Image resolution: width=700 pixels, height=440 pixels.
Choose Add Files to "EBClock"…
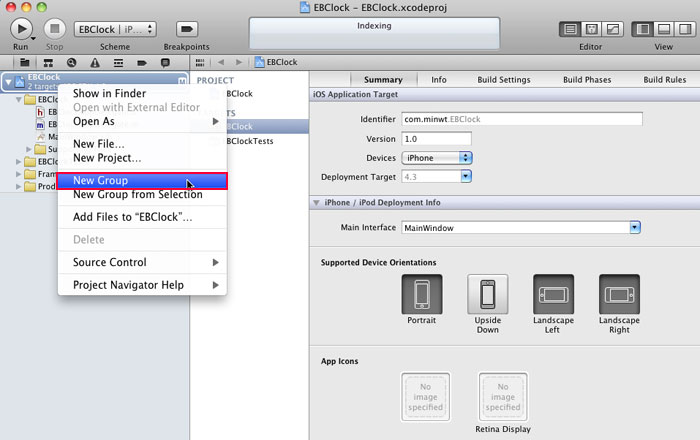click(x=142, y=217)
